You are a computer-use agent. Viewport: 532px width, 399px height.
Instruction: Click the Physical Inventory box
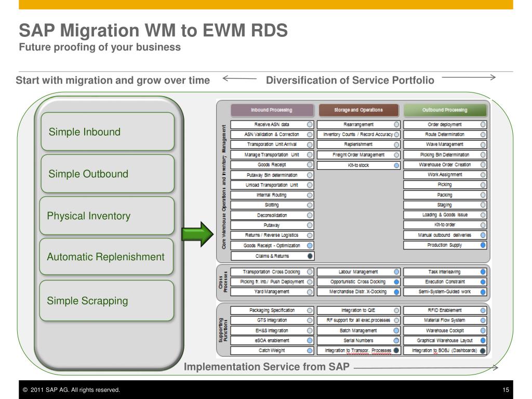107,216
